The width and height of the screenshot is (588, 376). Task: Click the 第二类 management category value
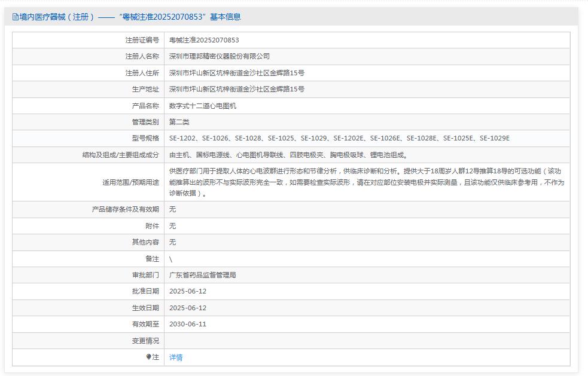(179, 122)
